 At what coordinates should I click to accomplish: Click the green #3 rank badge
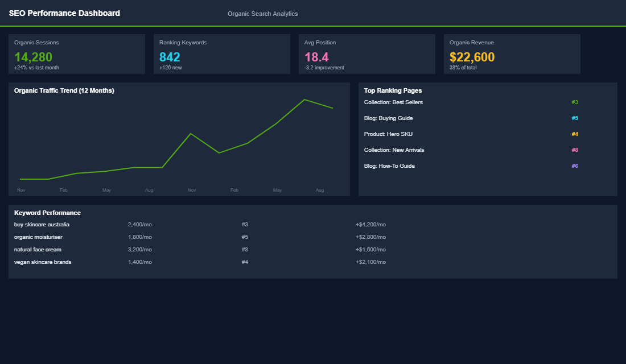coord(574,102)
